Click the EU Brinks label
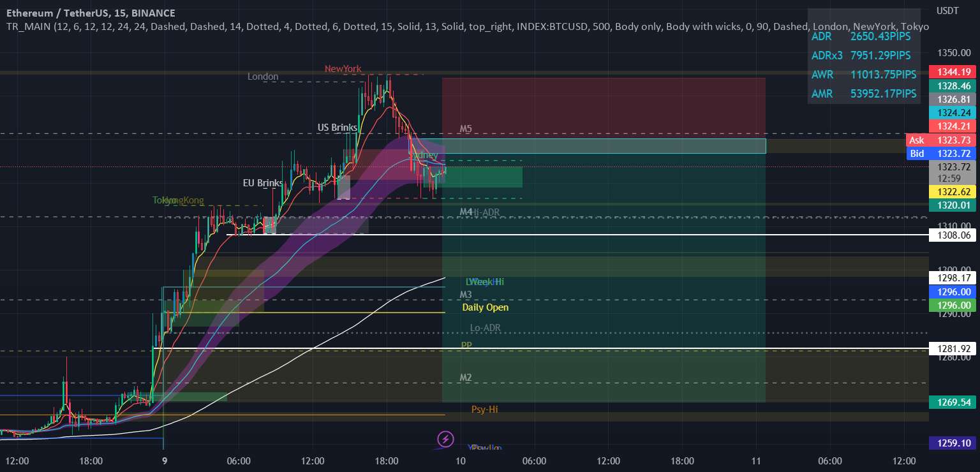 [x=262, y=183]
